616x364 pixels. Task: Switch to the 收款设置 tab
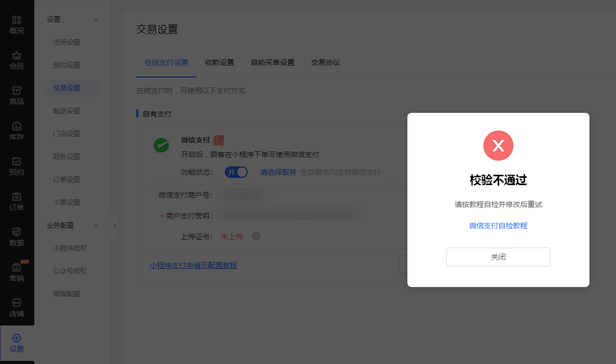220,62
